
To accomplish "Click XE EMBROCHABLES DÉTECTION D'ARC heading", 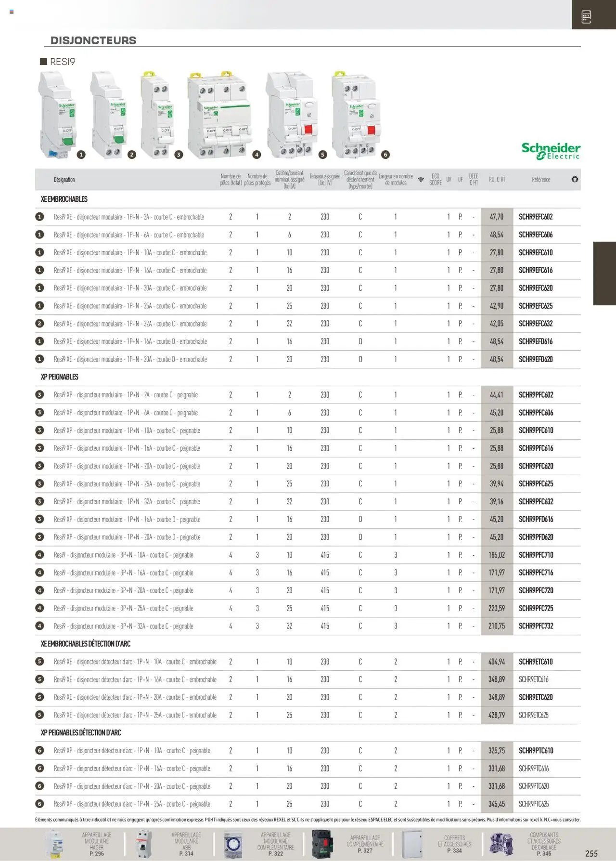I will (85, 644).
